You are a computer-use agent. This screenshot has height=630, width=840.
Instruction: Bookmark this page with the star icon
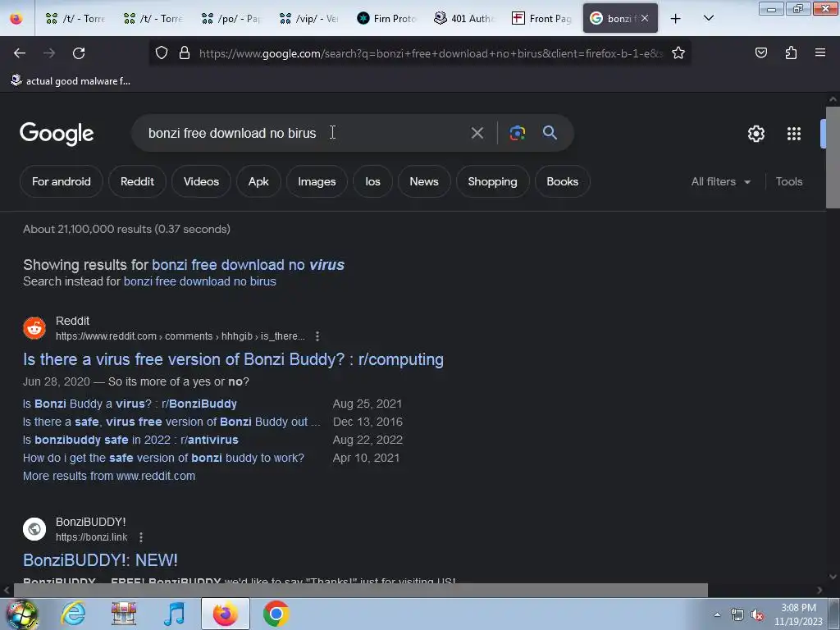click(678, 52)
